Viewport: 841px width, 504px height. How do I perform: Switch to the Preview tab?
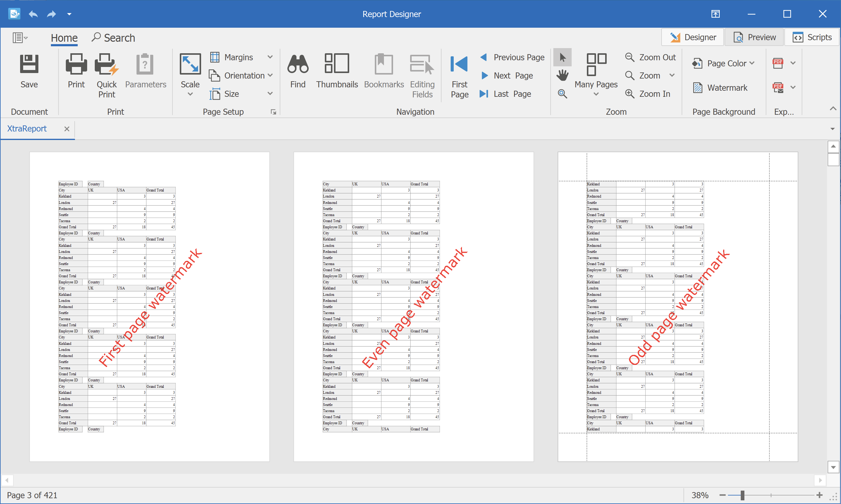[x=756, y=37]
